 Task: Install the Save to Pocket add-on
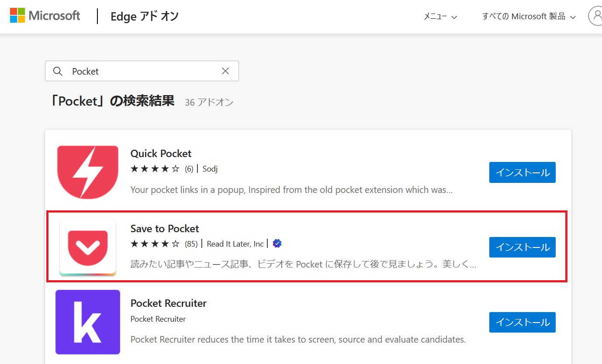tap(522, 247)
